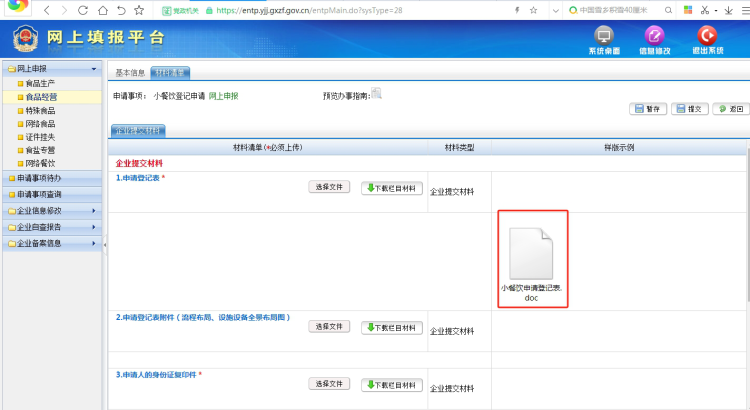
Task: Click the browser home button
Action: [101, 10]
